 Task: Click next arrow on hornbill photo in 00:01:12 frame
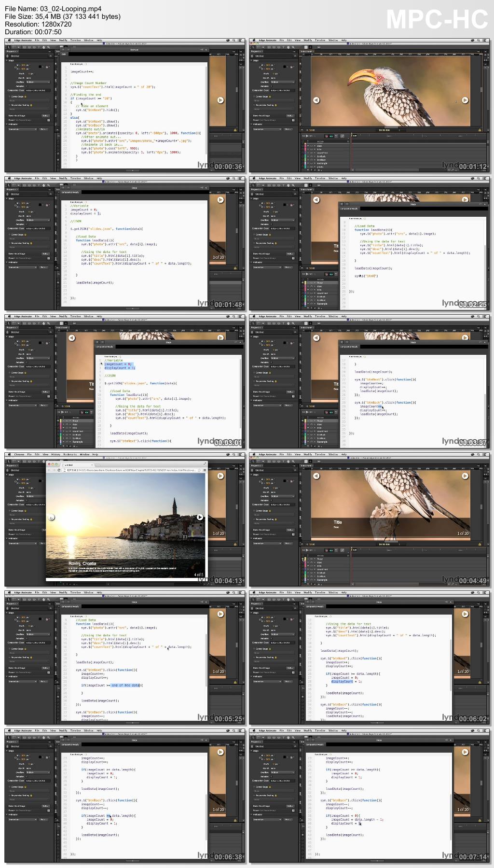(x=465, y=100)
